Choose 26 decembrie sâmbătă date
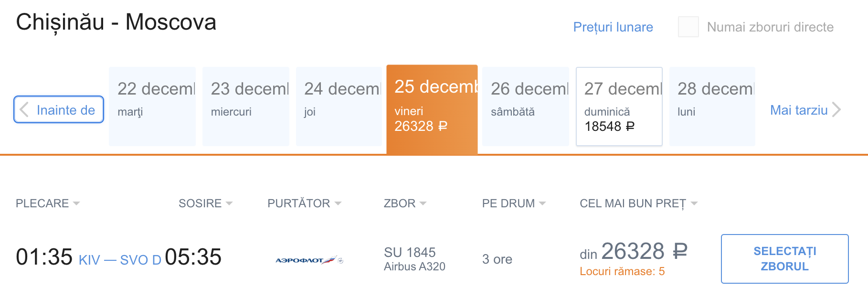 tap(525, 106)
